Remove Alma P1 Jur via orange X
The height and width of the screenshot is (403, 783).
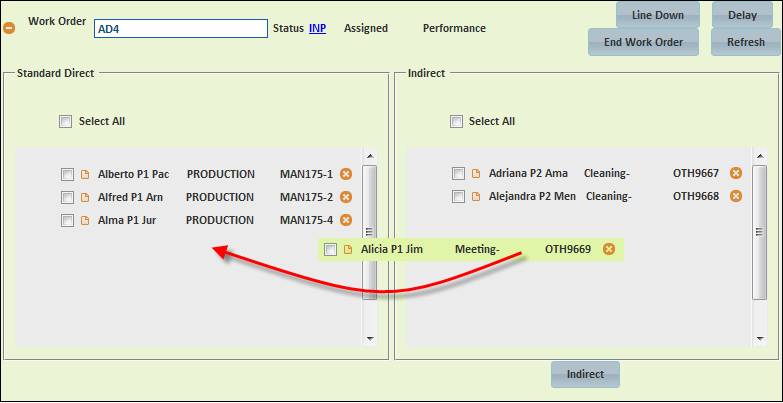346,220
